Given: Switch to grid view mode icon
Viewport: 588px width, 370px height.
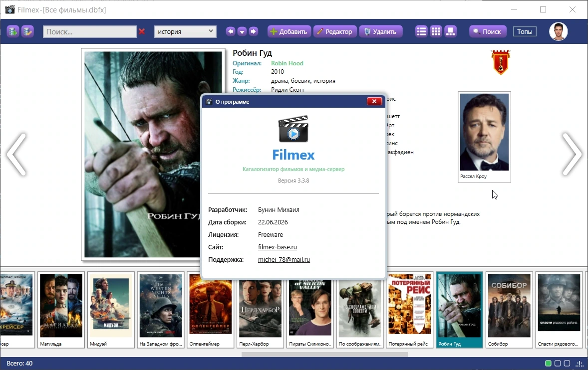Looking at the screenshot, I should [436, 31].
